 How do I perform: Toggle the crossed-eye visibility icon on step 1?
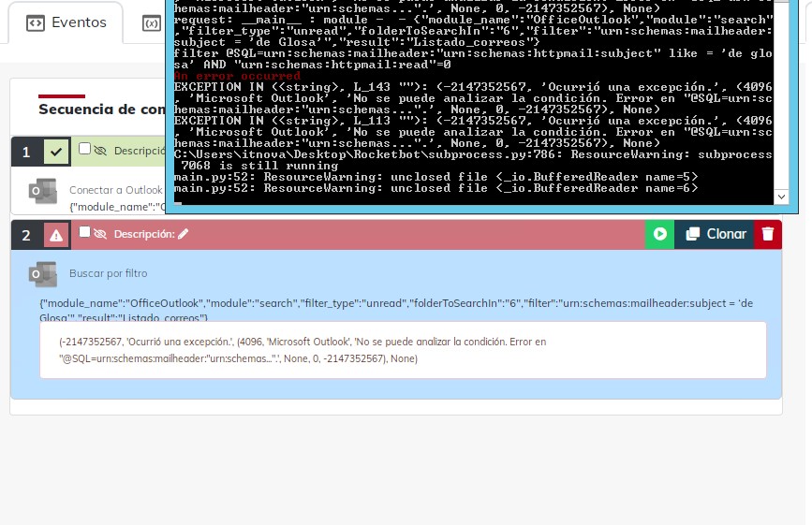click(x=101, y=151)
